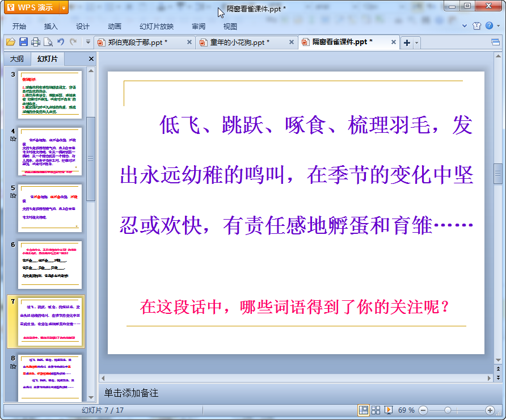Open the WPS 演示 application menu button
Screen dimensions: 506x420
coord(31,7)
